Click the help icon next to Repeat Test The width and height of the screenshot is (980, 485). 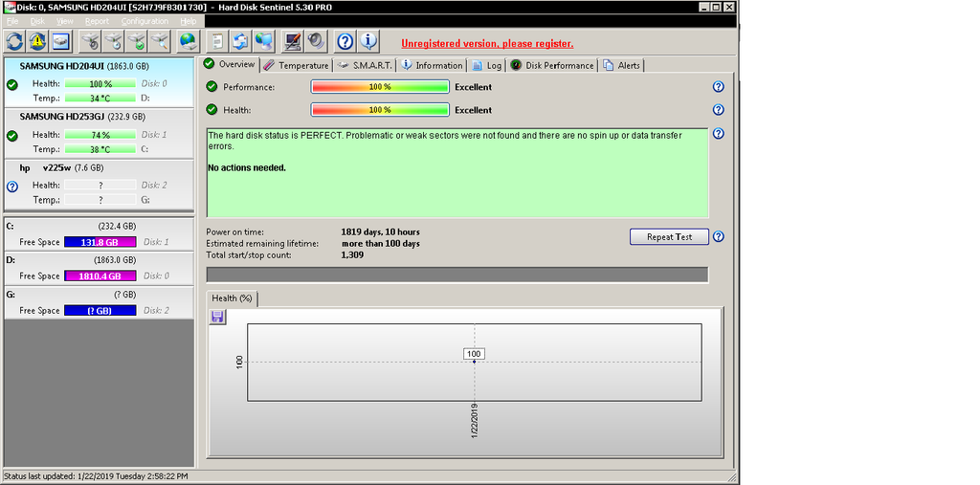click(719, 237)
